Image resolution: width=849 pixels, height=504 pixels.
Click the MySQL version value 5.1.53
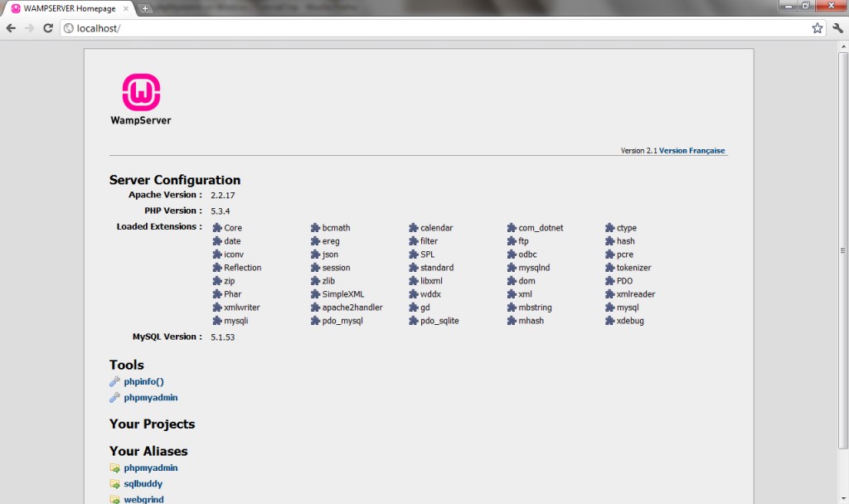(222, 337)
